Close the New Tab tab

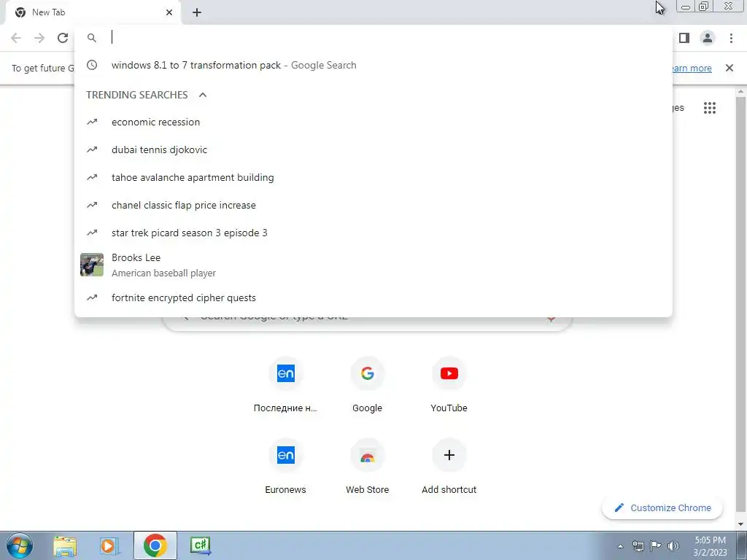tap(169, 12)
